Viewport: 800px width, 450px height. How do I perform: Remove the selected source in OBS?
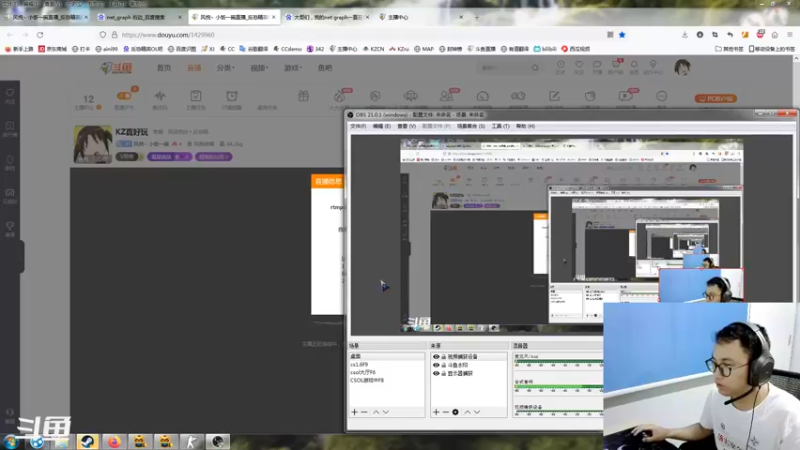tap(445, 412)
